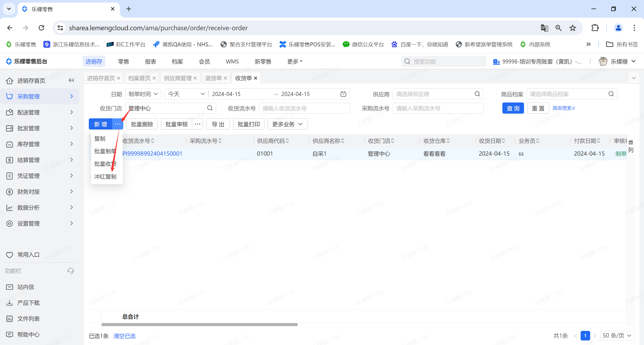This screenshot has width=644, height=345.
Task: Close the 收货单 tab
Action: coord(256,78)
